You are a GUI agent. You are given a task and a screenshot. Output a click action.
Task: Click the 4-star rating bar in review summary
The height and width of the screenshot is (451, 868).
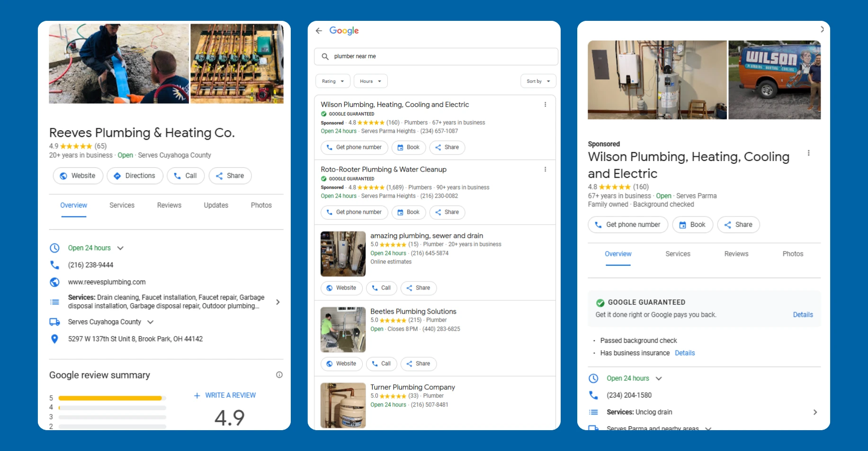coord(112,407)
